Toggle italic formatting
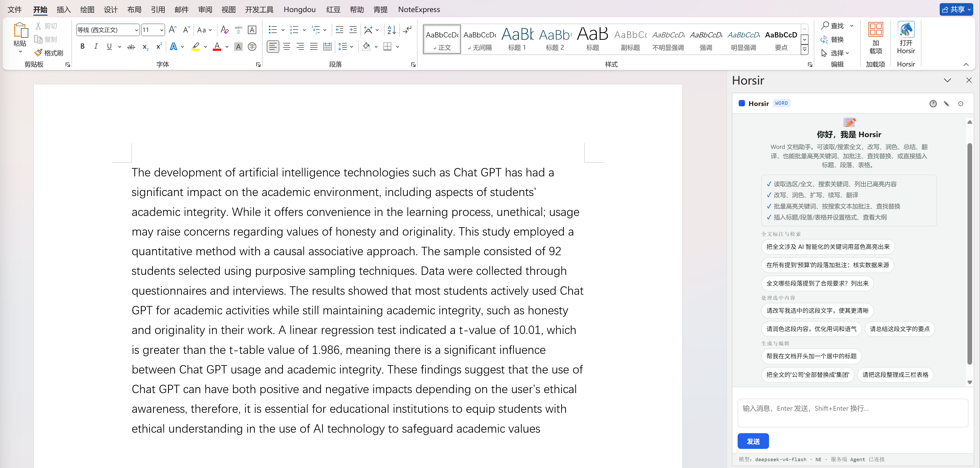The width and height of the screenshot is (980, 468). point(96,46)
